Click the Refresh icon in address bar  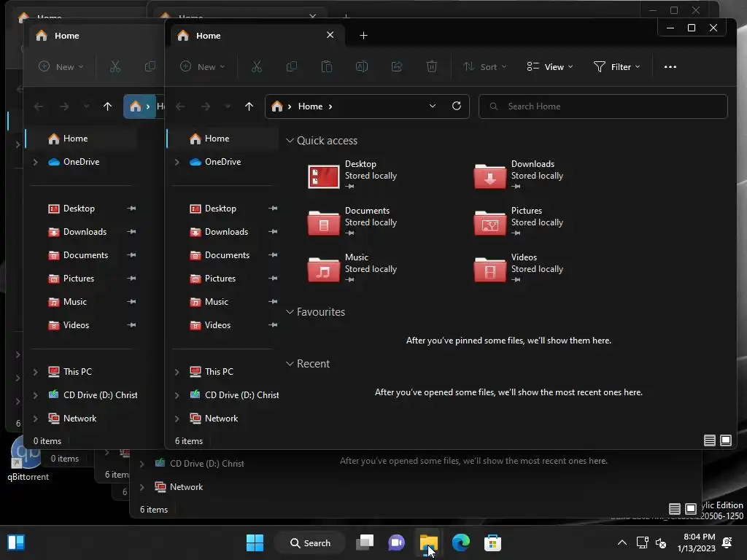457,106
